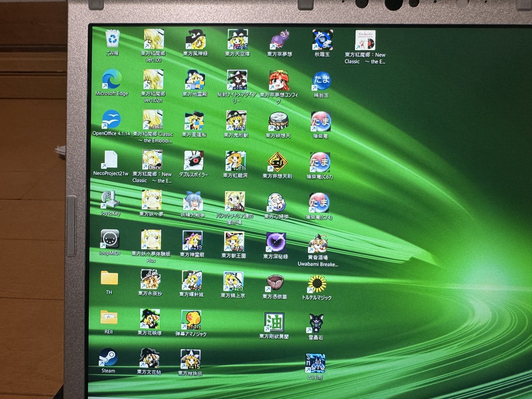Screen dimensions: 532x399
Task: Click the 東方萃夢想コンフィグ config icon
Action: pos(279,81)
